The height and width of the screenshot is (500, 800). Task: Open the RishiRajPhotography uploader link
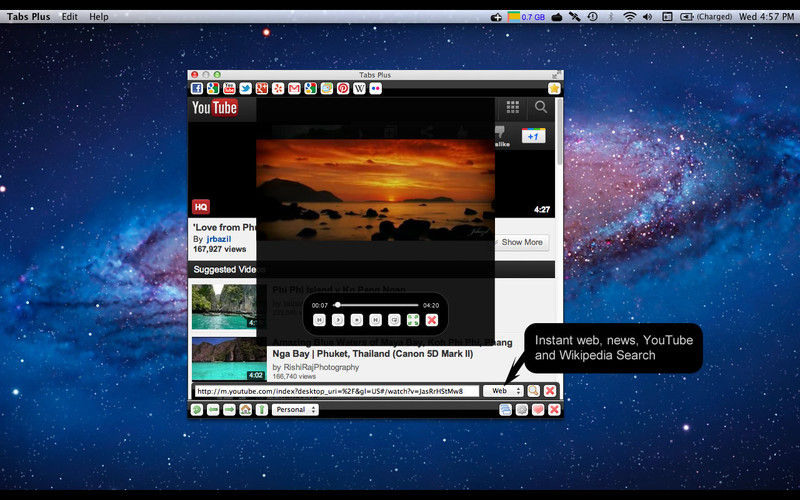[x=321, y=367]
